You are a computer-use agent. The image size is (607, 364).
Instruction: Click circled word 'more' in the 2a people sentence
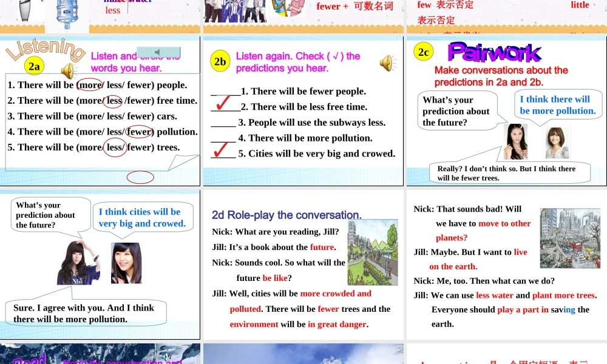(90, 85)
